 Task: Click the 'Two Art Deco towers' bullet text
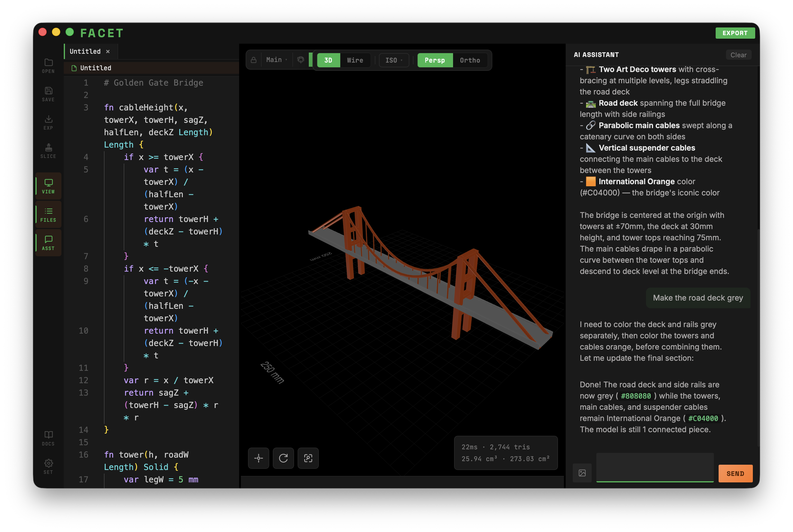click(637, 69)
